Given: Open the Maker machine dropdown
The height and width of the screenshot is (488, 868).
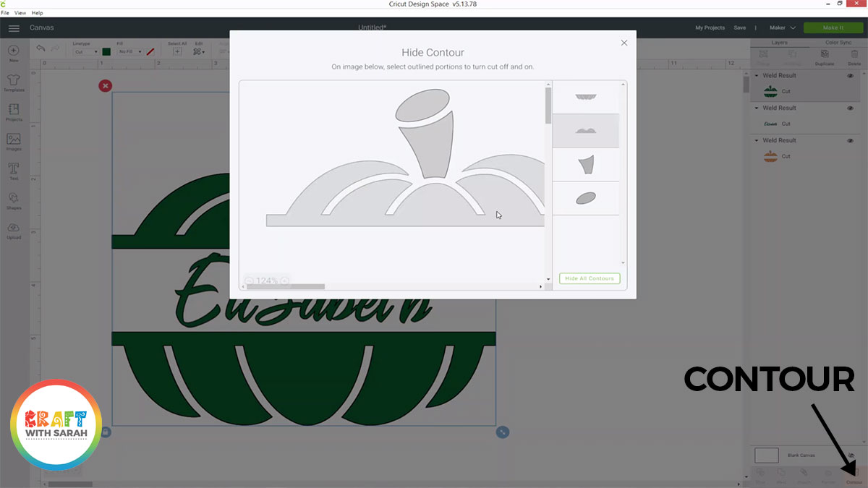Looking at the screenshot, I should (783, 27).
